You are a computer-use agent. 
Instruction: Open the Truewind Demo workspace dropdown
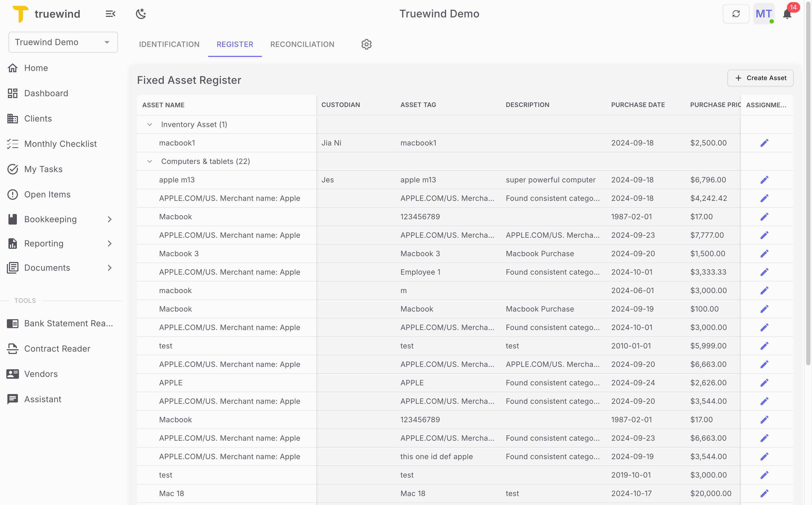63,42
